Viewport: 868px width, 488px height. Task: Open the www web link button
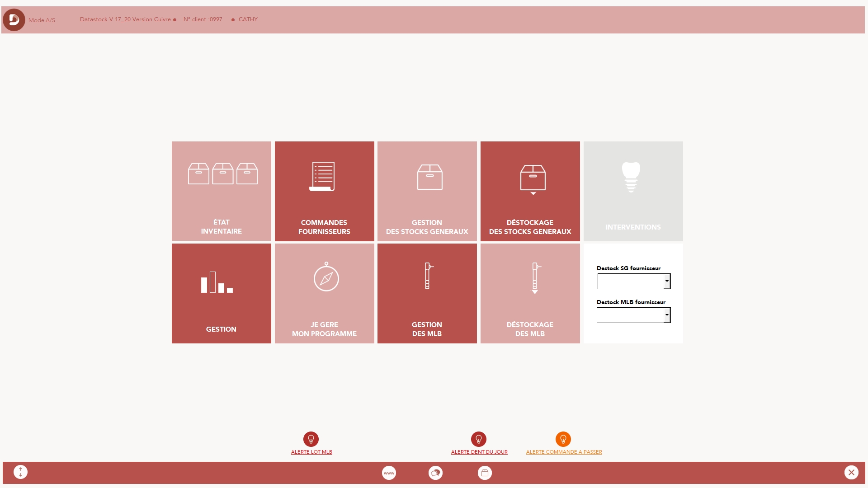389,473
